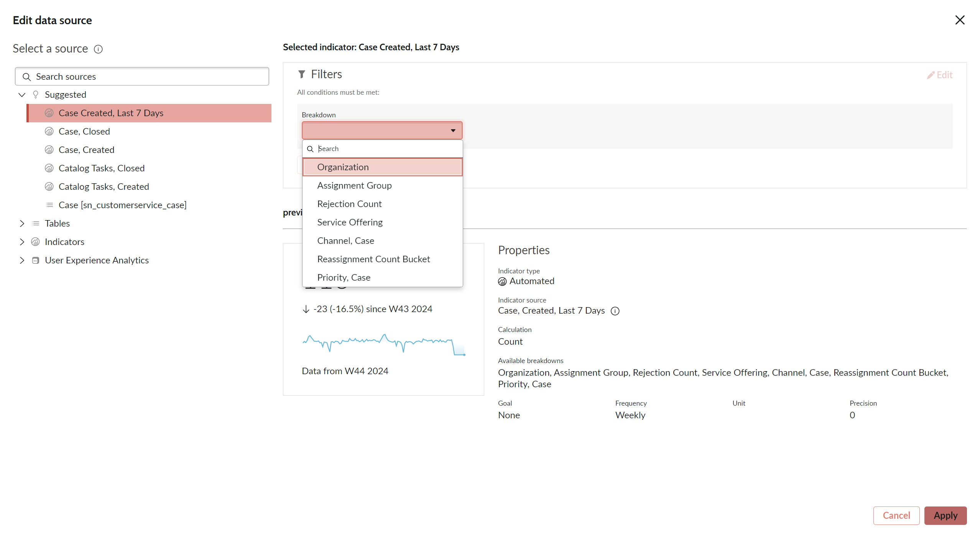
Task: Click the Automated indicator type icon
Action: coord(502,281)
